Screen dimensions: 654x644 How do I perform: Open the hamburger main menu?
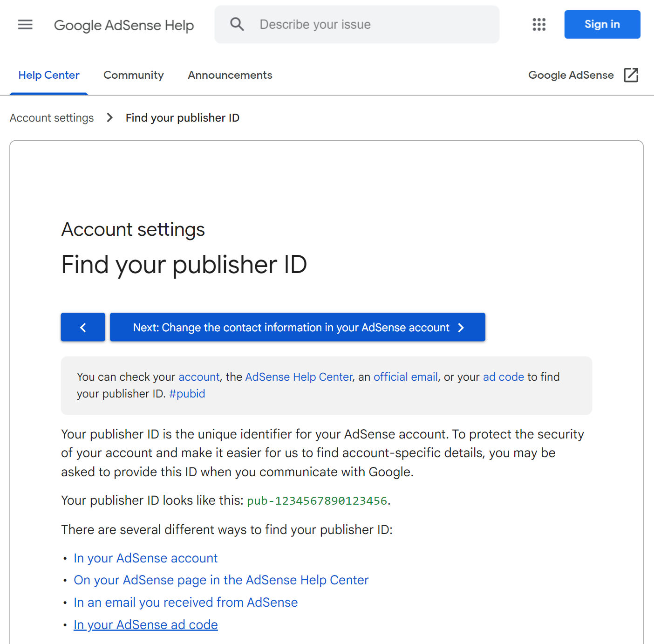tap(25, 24)
